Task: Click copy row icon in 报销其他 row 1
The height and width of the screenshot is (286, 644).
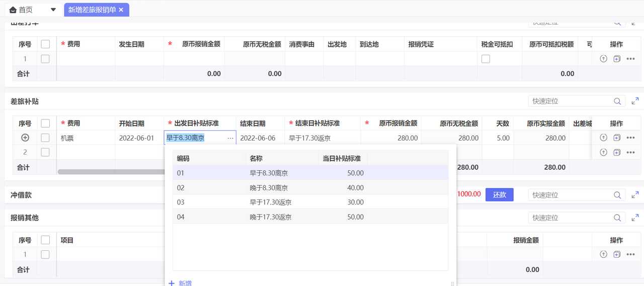Action: click(617, 254)
